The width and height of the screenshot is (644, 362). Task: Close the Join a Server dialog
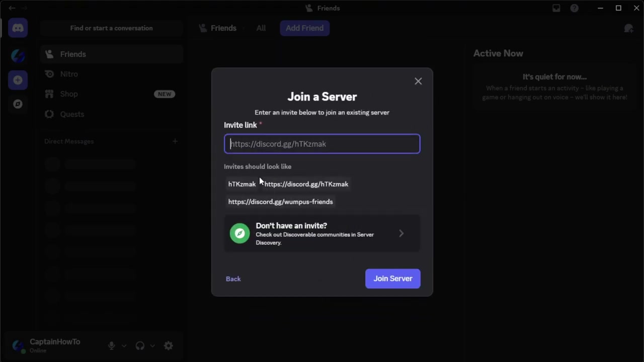click(x=418, y=81)
